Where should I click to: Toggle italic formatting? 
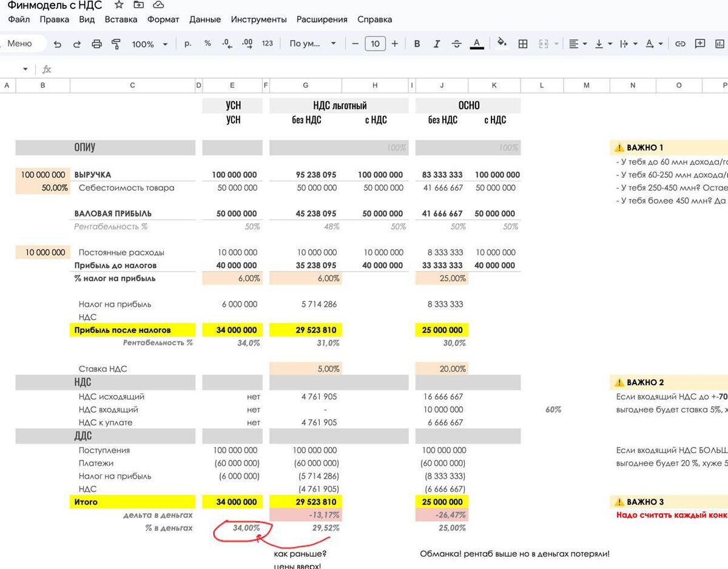[436, 44]
